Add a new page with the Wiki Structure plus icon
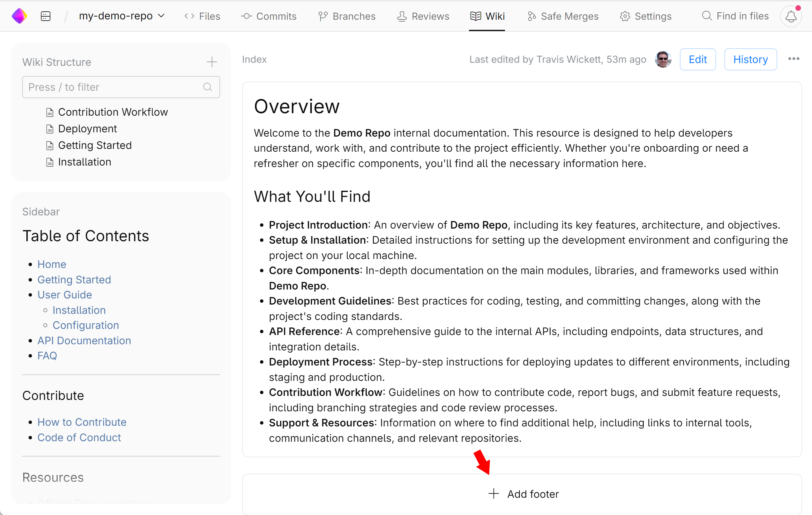The image size is (812, 515). coord(212,62)
